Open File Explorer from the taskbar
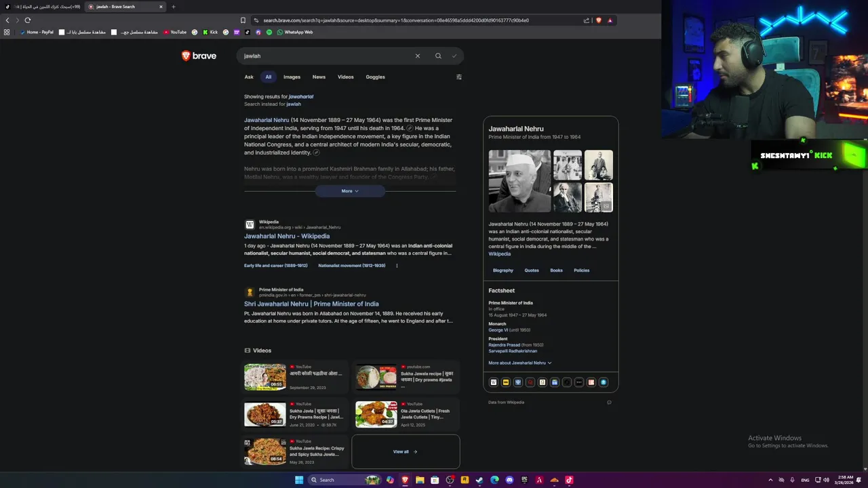Image resolution: width=868 pixels, height=488 pixels. pyautogui.click(x=420, y=480)
